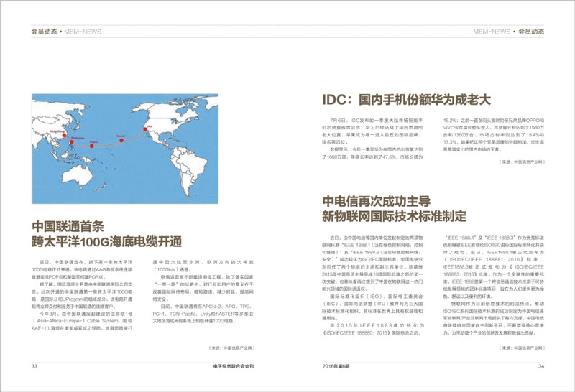The height and width of the screenshot is (392, 575).
Task: Click headline '中电信再次成功主导 新物联网国际技术标准制定'
Action: click(x=394, y=209)
